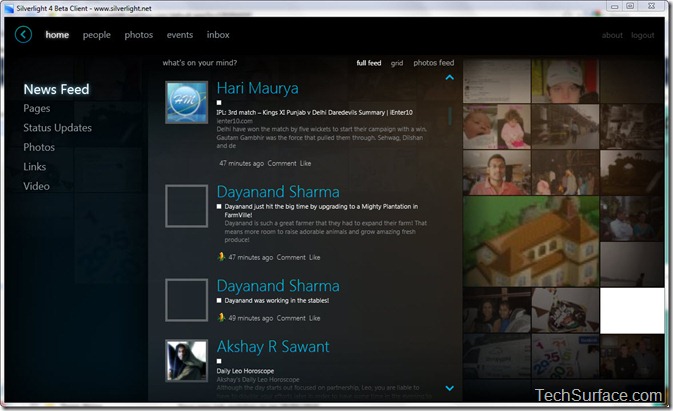Image resolution: width=673 pixels, height=411 pixels.
Task: Choose Video from the sidebar list
Action: [x=36, y=186]
